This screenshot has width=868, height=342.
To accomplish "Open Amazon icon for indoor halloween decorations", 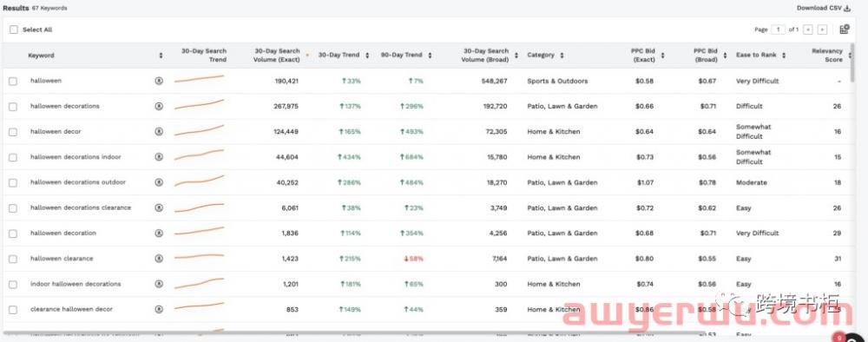I will [159, 284].
